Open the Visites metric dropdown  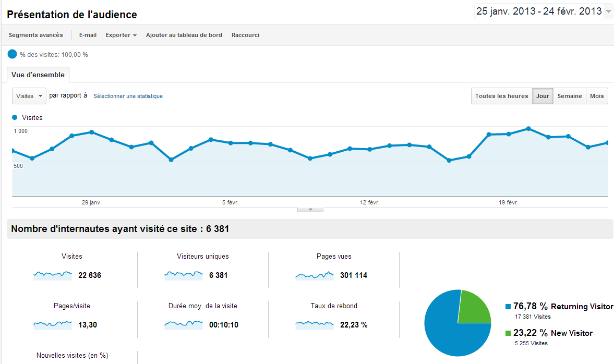click(x=29, y=96)
